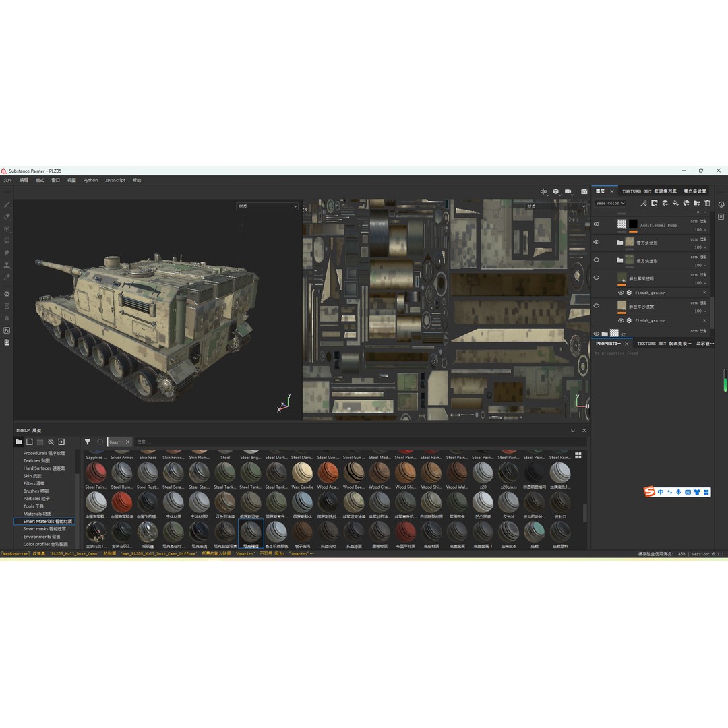Open the 编辑 menu
The image size is (728, 728).
pos(24,180)
